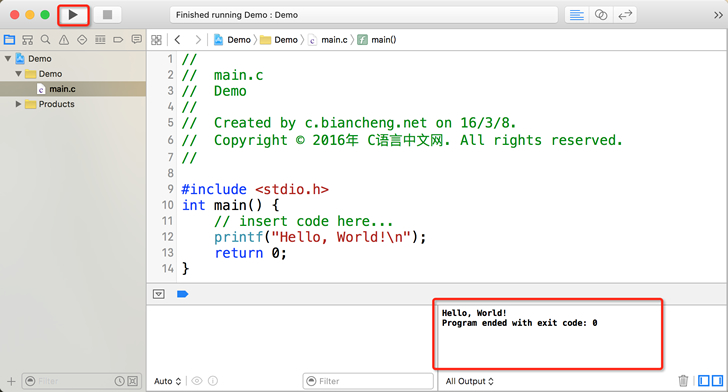Image resolution: width=728 pixels, height=392 pixels.
Task: Show the standard editor
Action: click(x=577, y=15)
